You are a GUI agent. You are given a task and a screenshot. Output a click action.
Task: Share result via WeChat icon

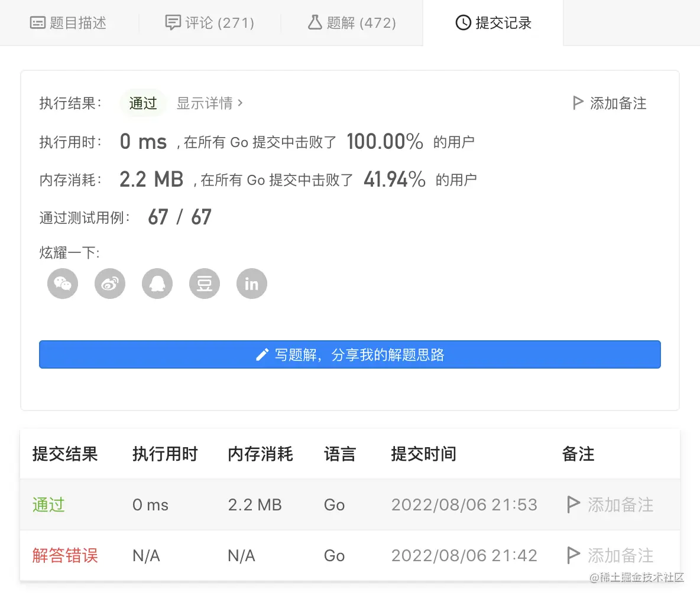(x=63, y=284)
